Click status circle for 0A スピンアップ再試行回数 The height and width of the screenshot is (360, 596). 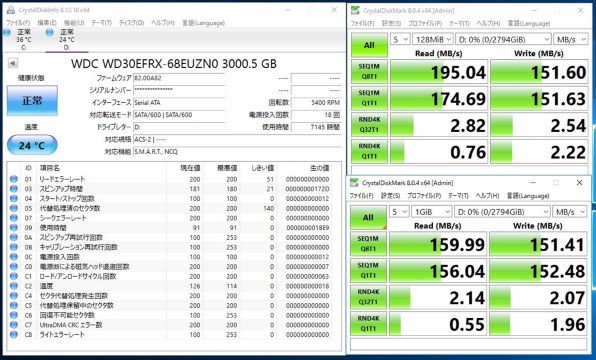coord(14,237)
